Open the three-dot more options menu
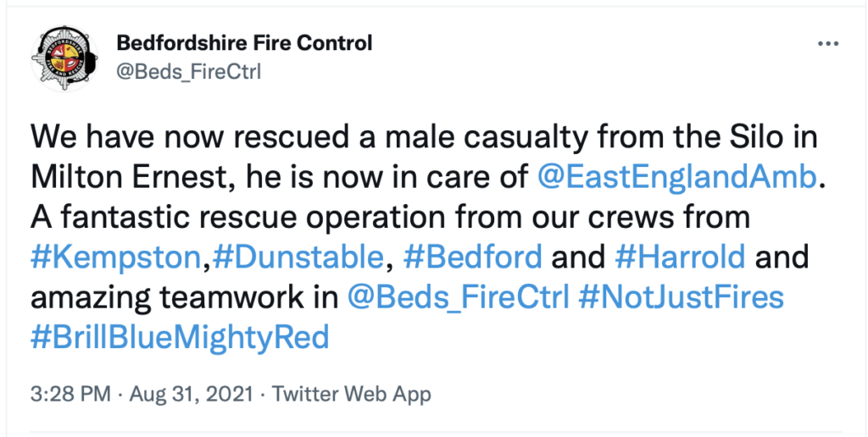This screenshot has width=868, height=437. [x=828, y=43]
